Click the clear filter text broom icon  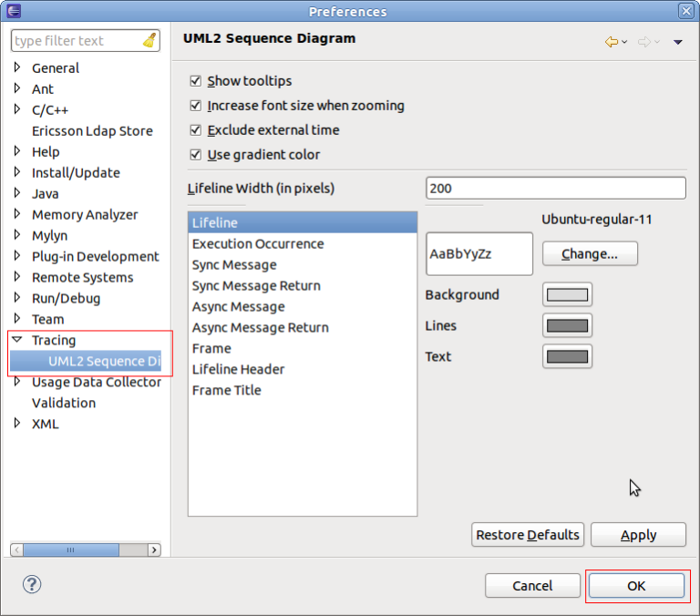point(149,41)
